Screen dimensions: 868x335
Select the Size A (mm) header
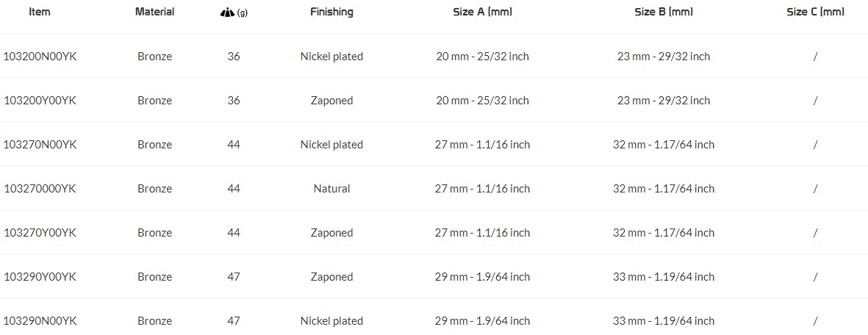click(x=483, y=12)
